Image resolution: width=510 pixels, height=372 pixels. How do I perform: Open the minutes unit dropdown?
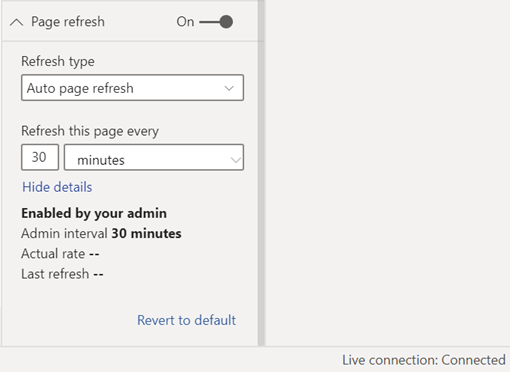tap(154, 157)
